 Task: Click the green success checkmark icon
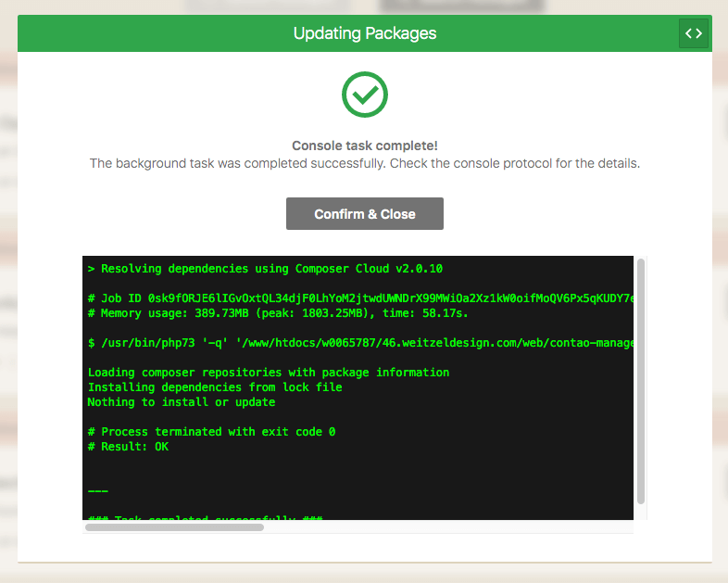(364, 95)
